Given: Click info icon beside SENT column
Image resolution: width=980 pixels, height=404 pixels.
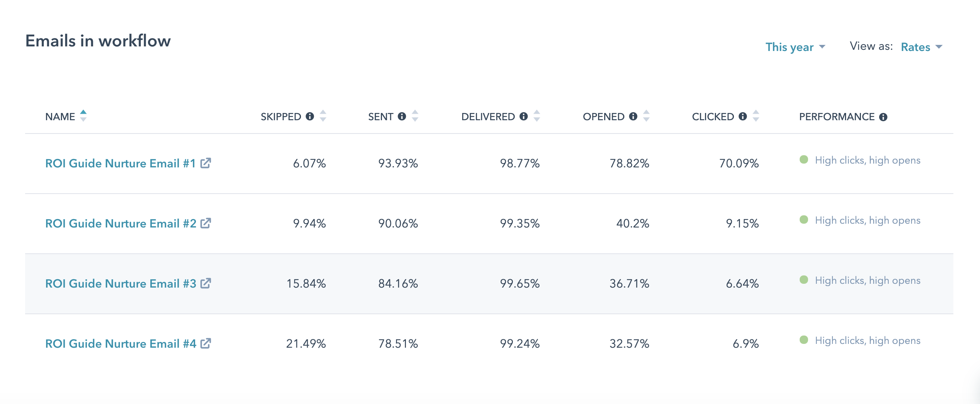Looking at the screenshot, I should click(402, 116).
